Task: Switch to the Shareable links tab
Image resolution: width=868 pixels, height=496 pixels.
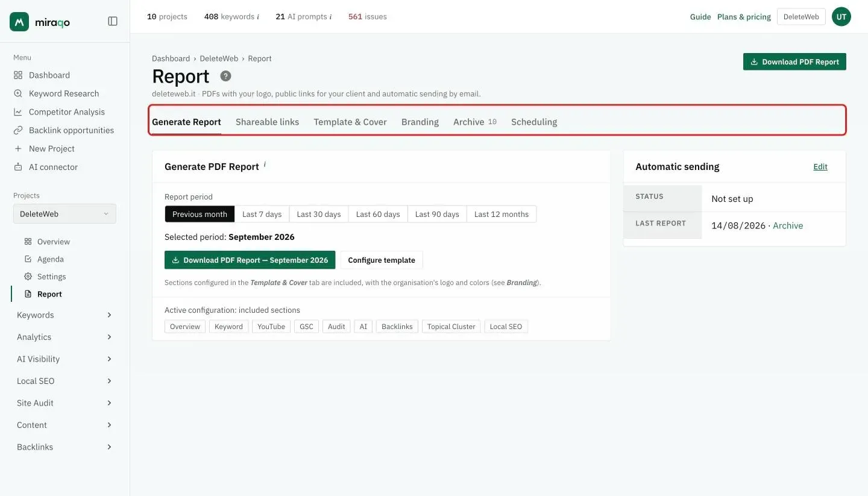Action: click(267, 122)
